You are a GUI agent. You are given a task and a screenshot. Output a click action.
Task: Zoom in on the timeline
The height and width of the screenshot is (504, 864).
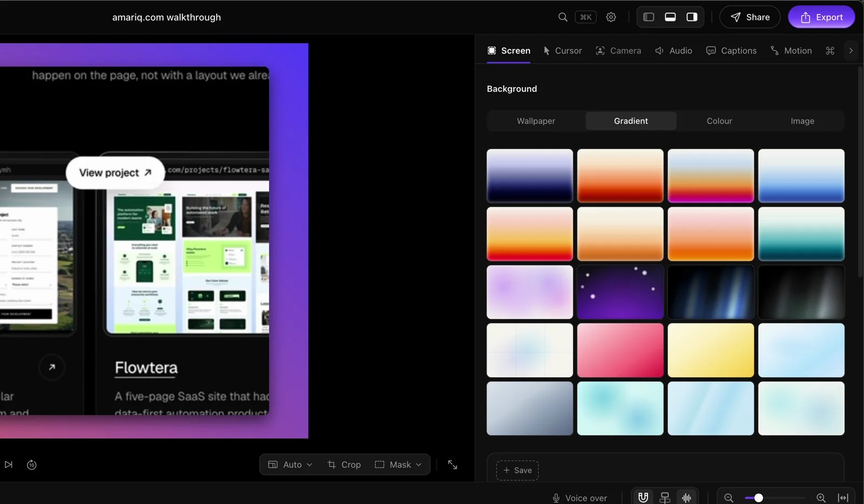tap(821, 498)
